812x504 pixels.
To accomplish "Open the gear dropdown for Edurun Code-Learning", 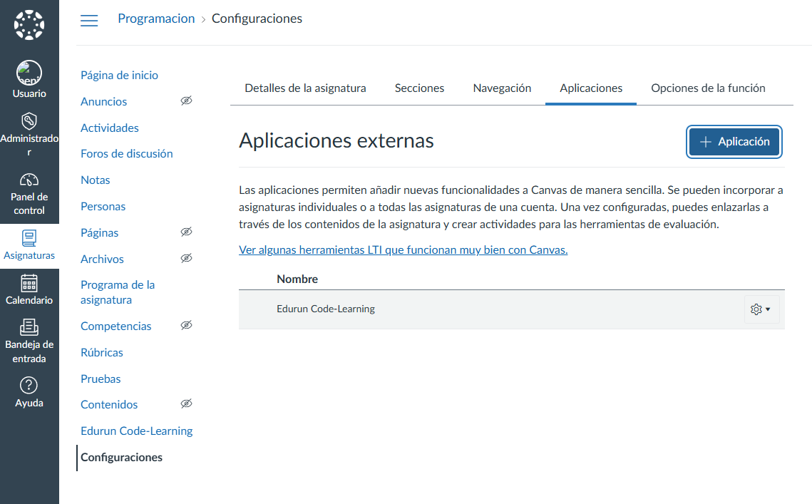I will click(x=761, y=309).
